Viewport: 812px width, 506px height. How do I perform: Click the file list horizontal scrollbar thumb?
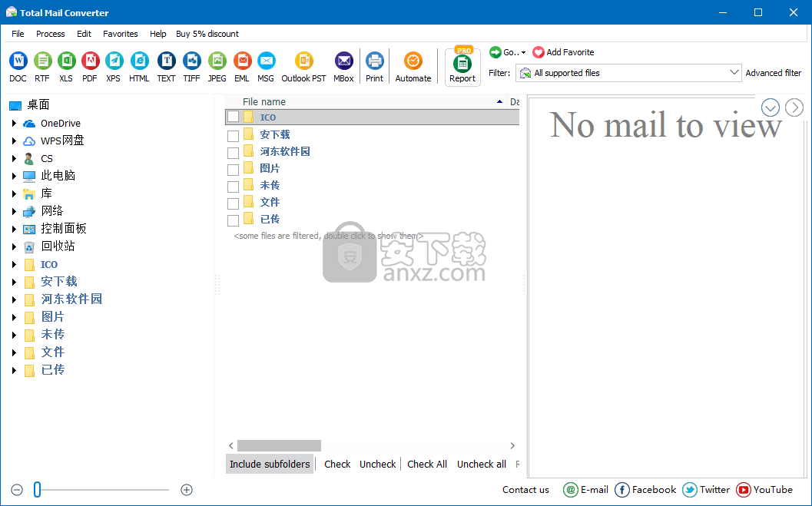(279, 445)
